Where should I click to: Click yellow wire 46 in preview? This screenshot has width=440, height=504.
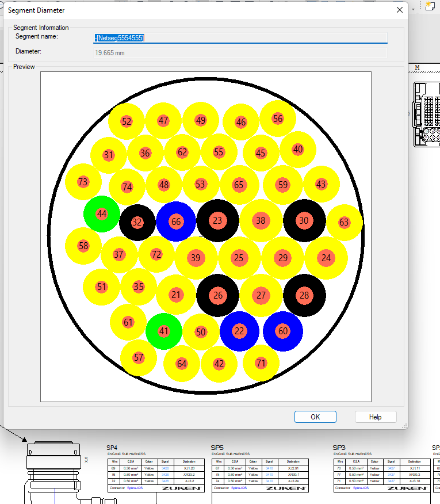[x=241, y=122]
